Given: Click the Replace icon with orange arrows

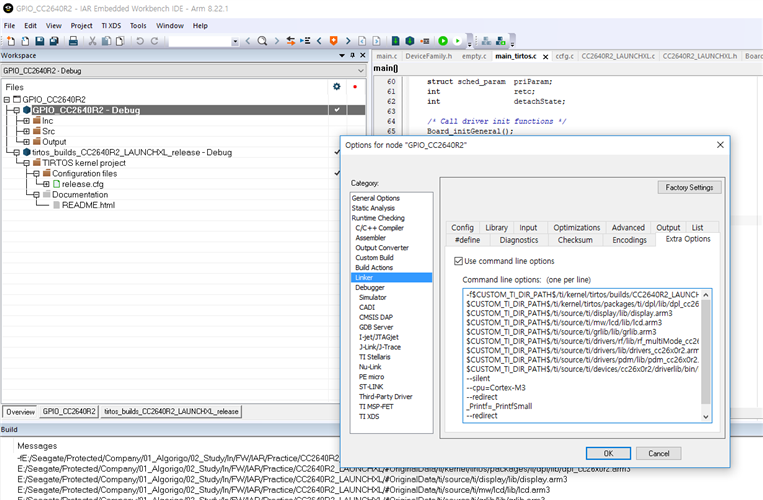Looking at the screenshot, I should [291, 41].
